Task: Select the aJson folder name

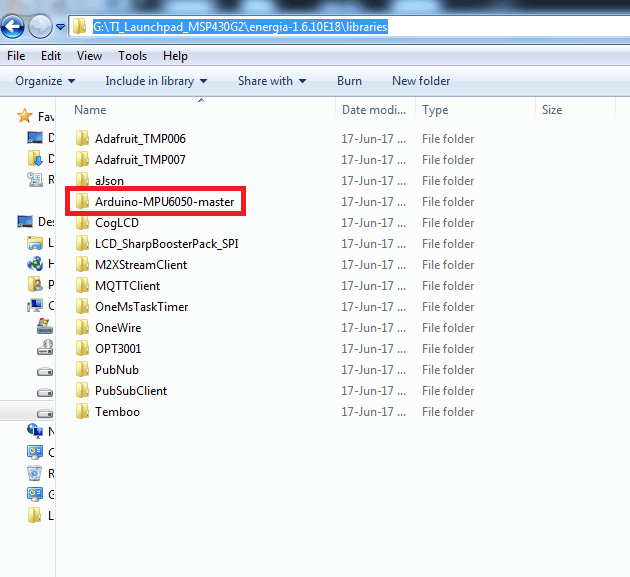Action: click(x=109, y=181)
